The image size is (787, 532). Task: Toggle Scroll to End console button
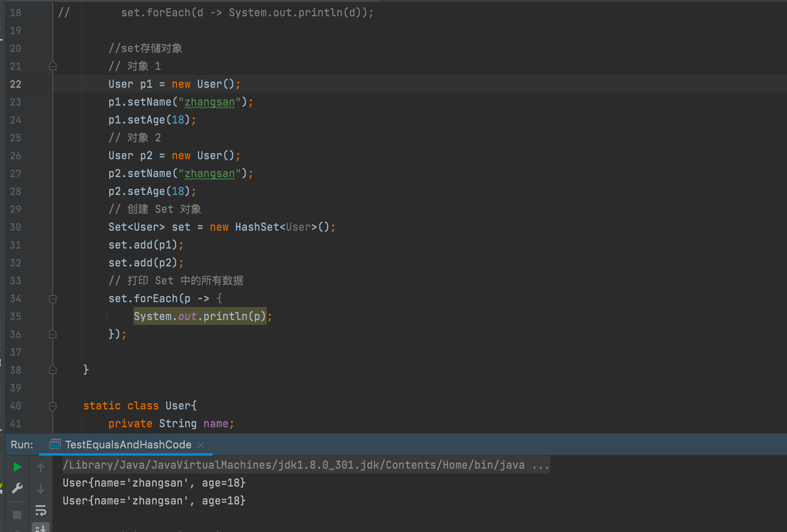(x=41, y=528)
